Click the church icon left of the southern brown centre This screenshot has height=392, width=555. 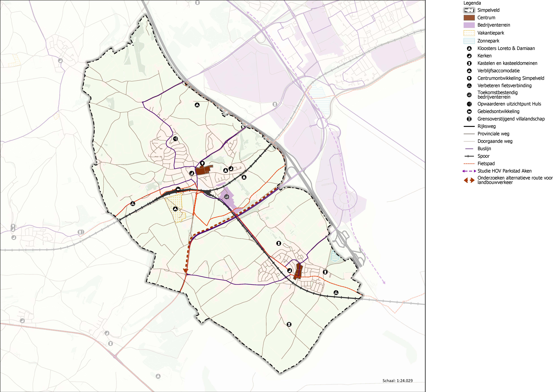click(x=290, y=271)
